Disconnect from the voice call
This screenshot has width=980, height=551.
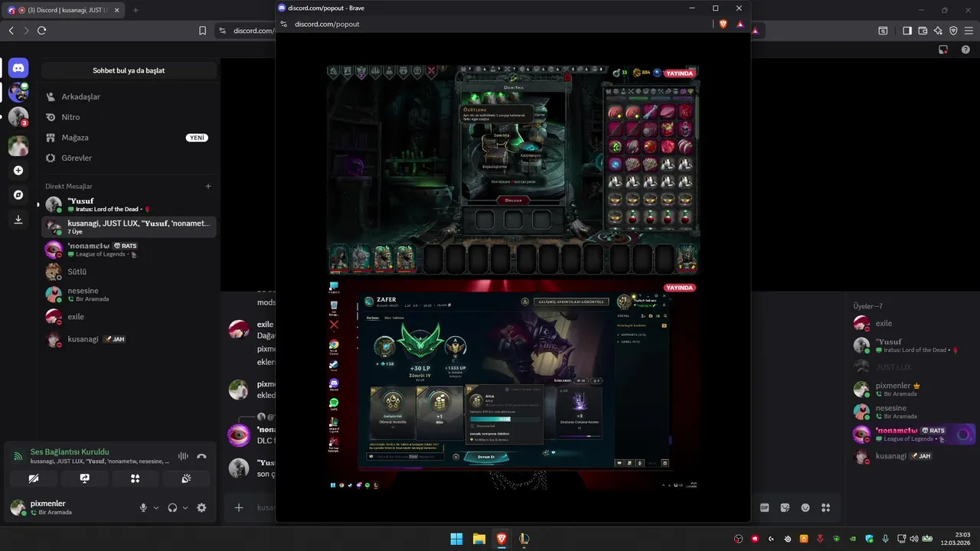tap(201, 456)
